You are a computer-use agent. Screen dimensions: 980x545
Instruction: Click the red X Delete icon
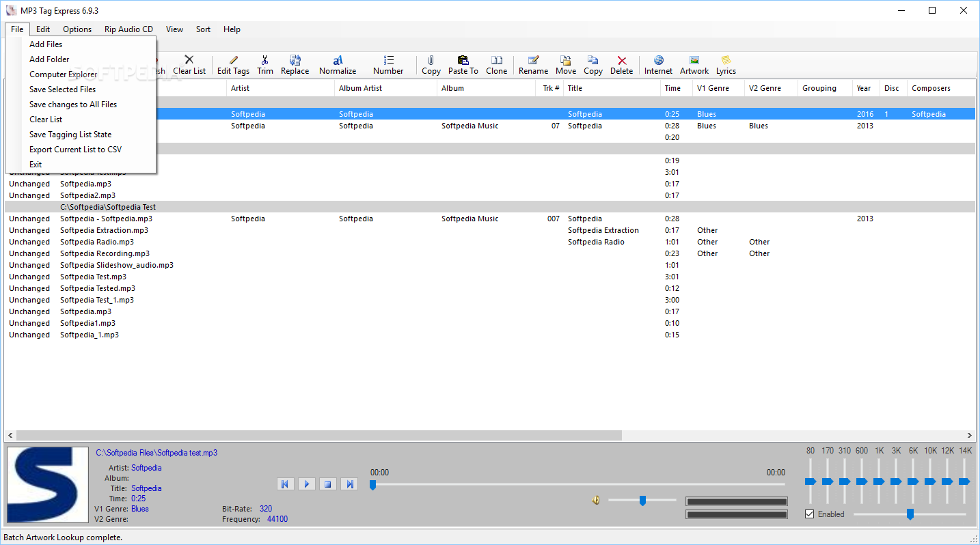[622, 65]
